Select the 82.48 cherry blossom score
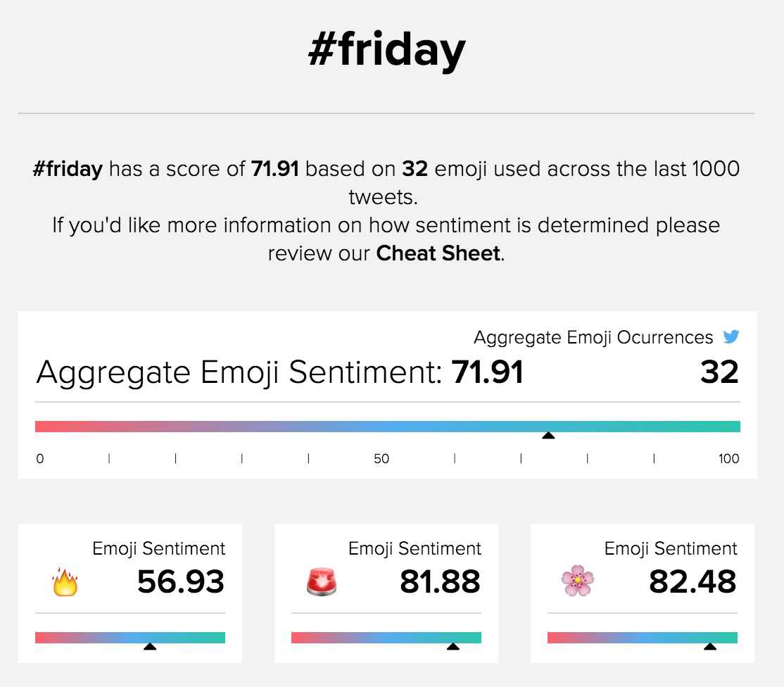Image resolution: width=784 pixels, height=687 pixels. [x=693, y=582]
